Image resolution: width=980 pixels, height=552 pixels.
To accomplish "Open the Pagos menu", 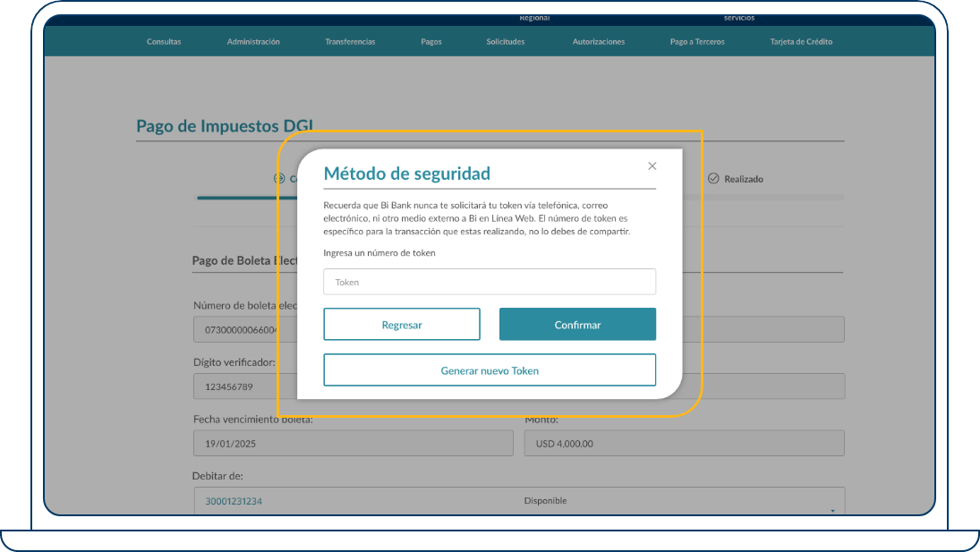I will click(430, 41).
